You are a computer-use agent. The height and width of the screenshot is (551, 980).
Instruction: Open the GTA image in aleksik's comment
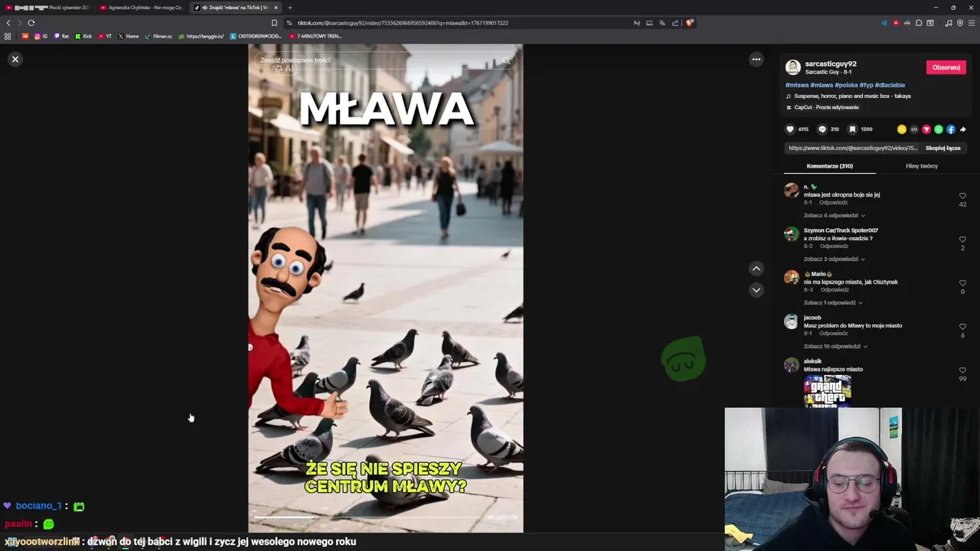click(x=827, y=391)
